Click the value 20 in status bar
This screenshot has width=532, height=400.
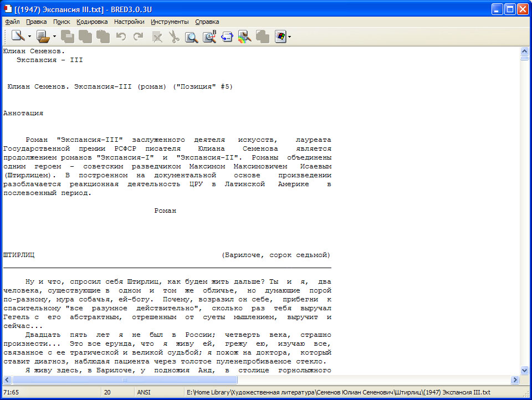(x=107, y=392)
